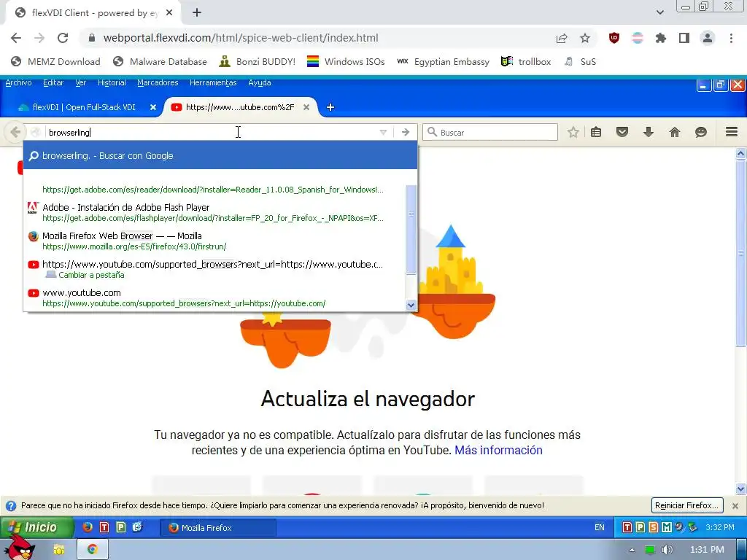747x560 pixels.
Task: Switch to YouTube supported_browsers tab suggestion
Action: pyautogui.click(x=214, y=270)
